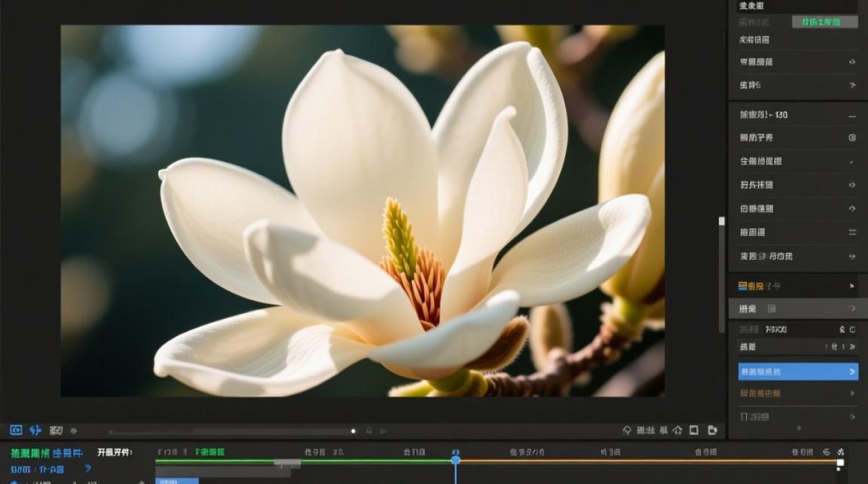Expand the orange-text row beneath the blue row
868x484 pixels.
point(852,393)
